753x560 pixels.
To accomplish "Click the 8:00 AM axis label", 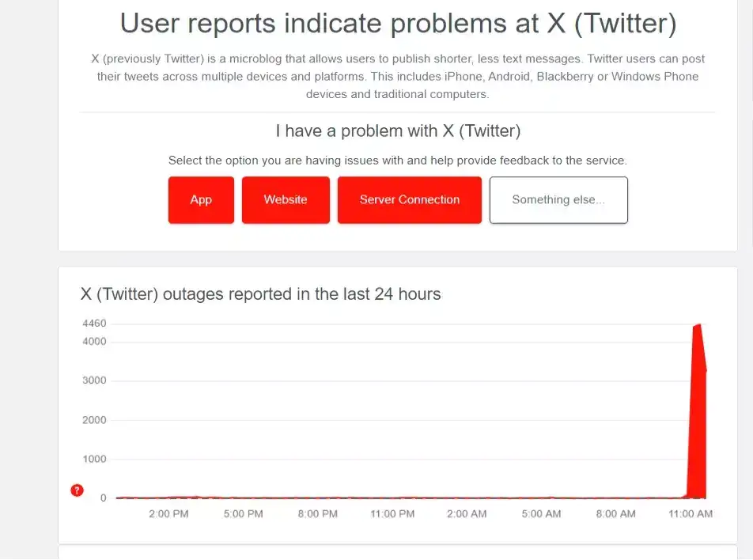I will click(615, 514).
